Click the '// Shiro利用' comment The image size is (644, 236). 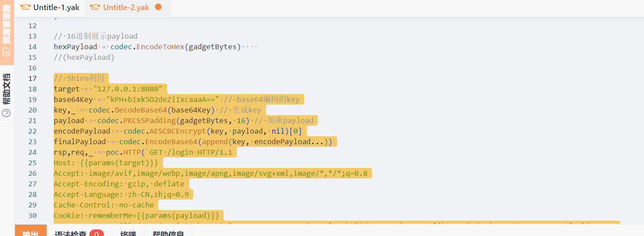point(79,78)
